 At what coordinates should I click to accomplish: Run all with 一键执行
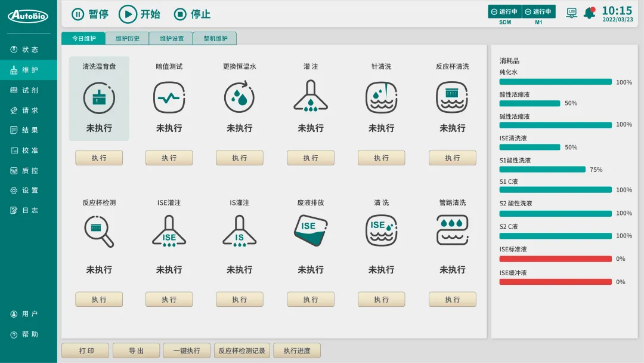coord(187,350)
